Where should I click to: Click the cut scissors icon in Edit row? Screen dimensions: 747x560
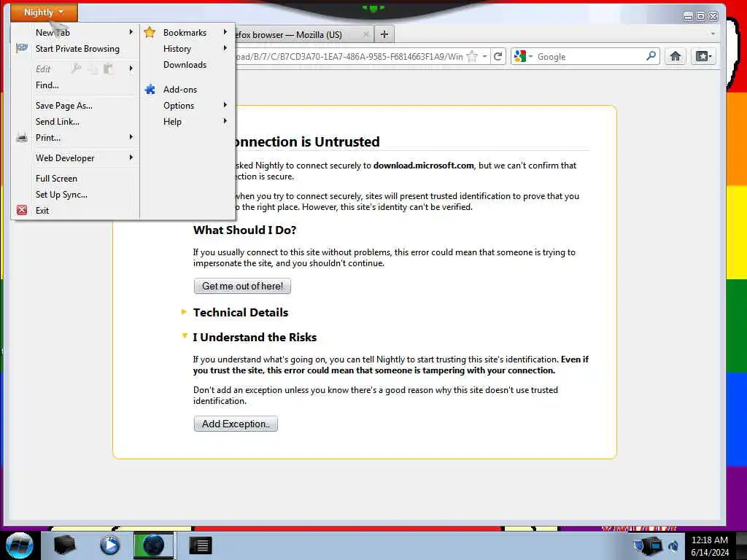coord(76,69)
